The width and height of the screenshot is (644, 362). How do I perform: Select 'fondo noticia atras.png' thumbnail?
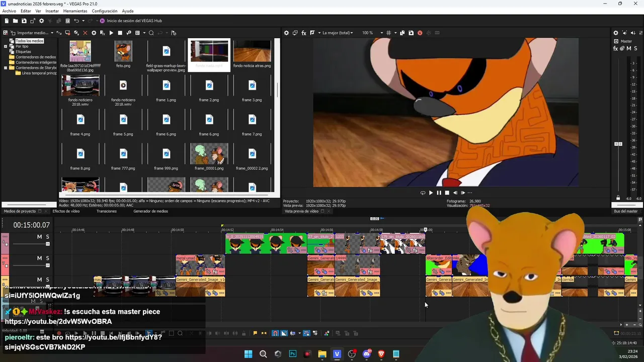click(x=252, y=51)
